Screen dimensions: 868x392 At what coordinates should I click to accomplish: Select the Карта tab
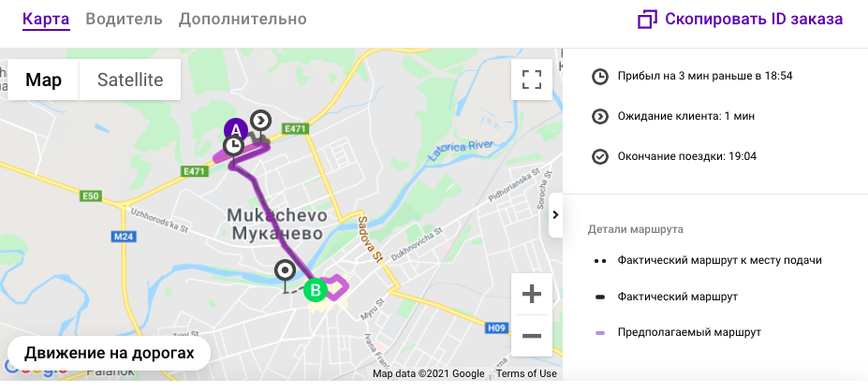coord(46,19)
